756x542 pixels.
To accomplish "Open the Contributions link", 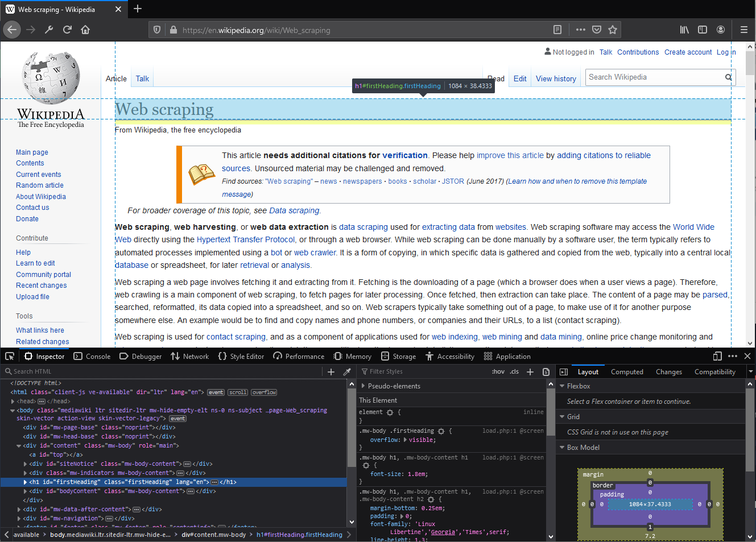I will 638,52.
